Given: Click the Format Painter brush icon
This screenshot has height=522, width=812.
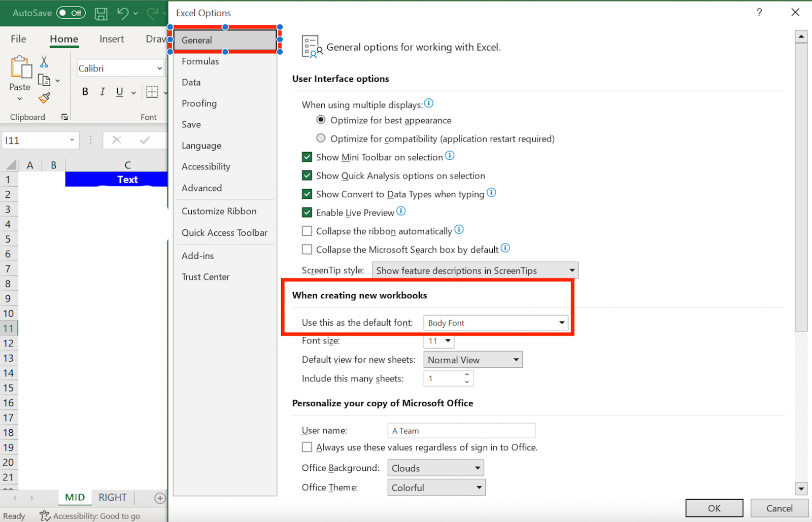Looking at the screenshot, I should pyautogui.click(x=45, y=97).
